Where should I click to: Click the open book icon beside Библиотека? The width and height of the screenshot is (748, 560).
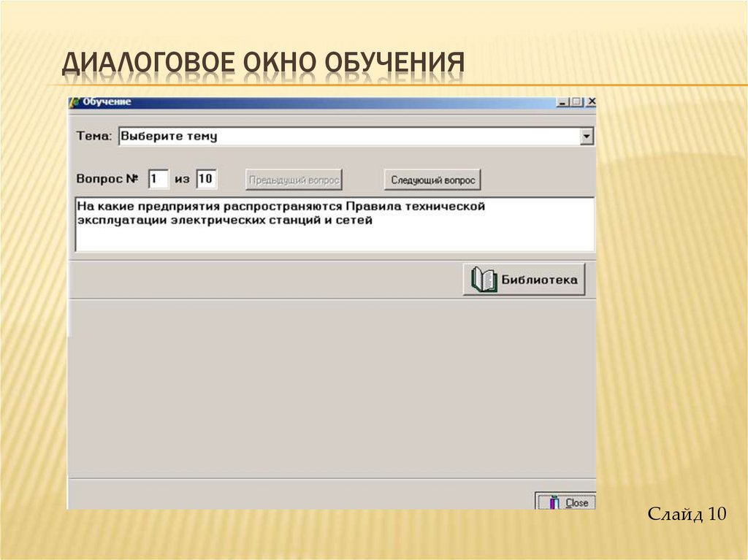tap(484, 280)
